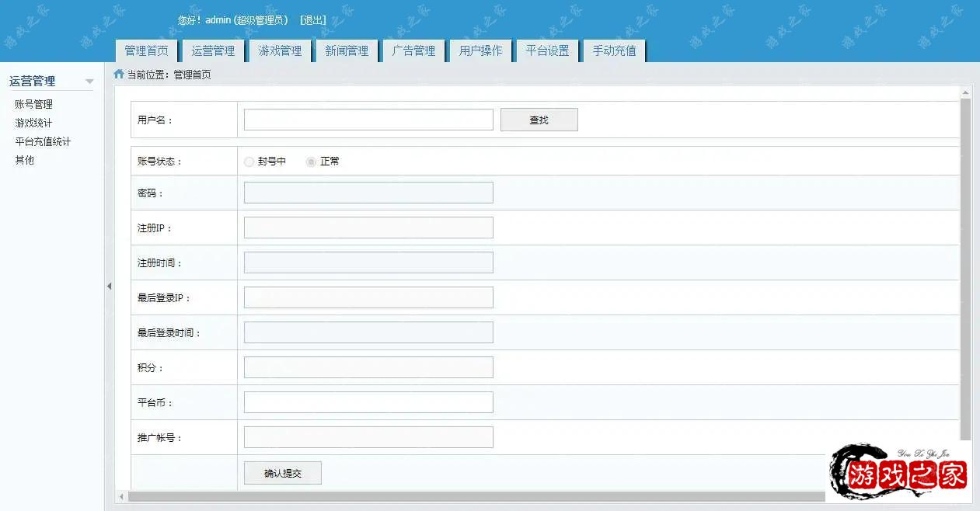Open the 游戏统计 sidebar item

pyautogui.click(x=33, y=123)
